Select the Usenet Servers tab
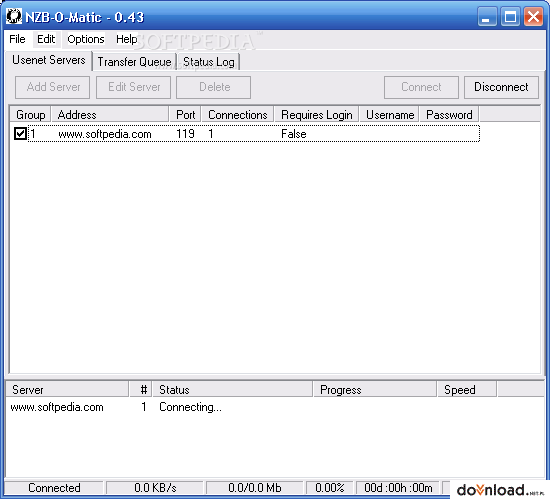 pyautogui.click(x=49, y=60)
